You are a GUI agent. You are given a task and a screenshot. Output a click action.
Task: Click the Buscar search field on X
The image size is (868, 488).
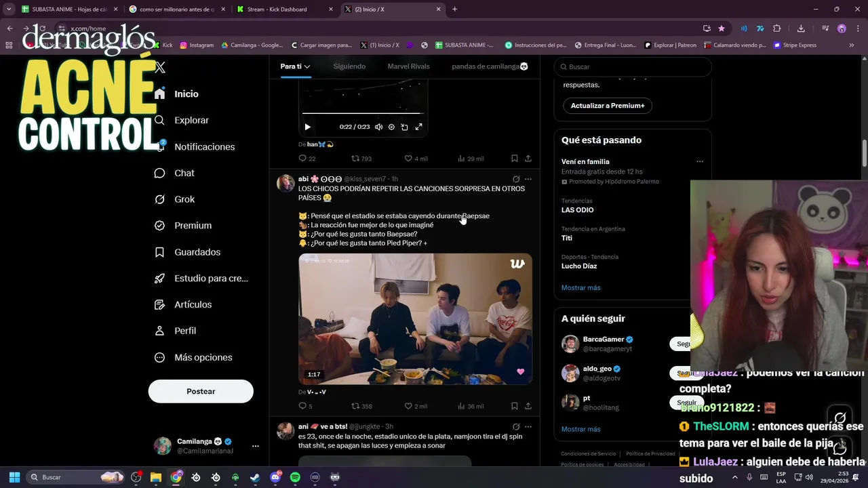pyautogui.click(x=633, y=66)
